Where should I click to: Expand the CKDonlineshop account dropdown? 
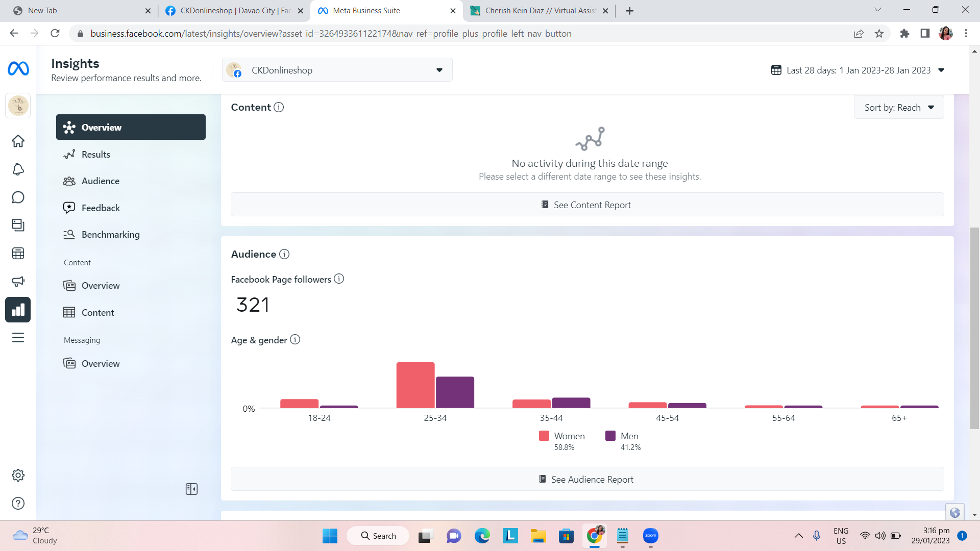point(337,70)
